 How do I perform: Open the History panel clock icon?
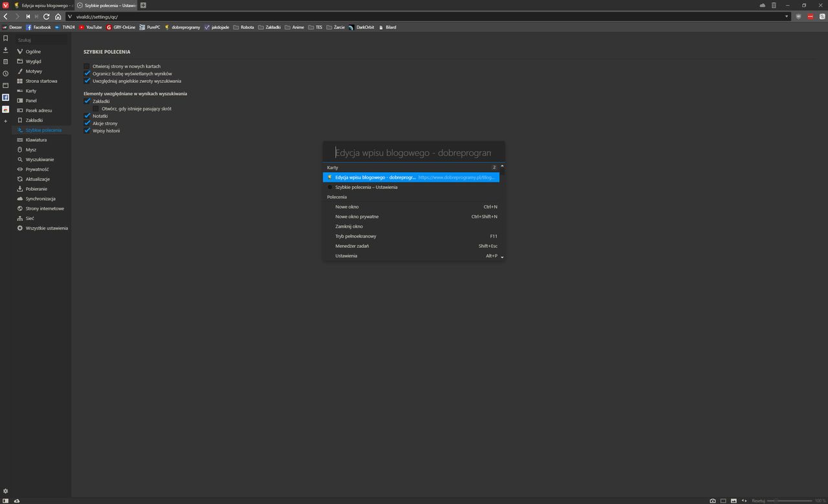coord(6,73)
